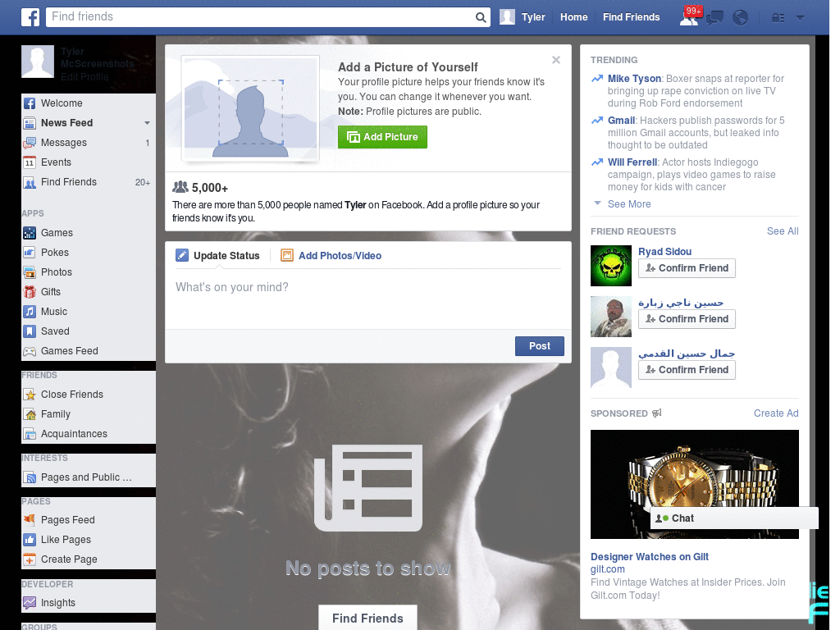Click the Games app icon

[30, 233]
